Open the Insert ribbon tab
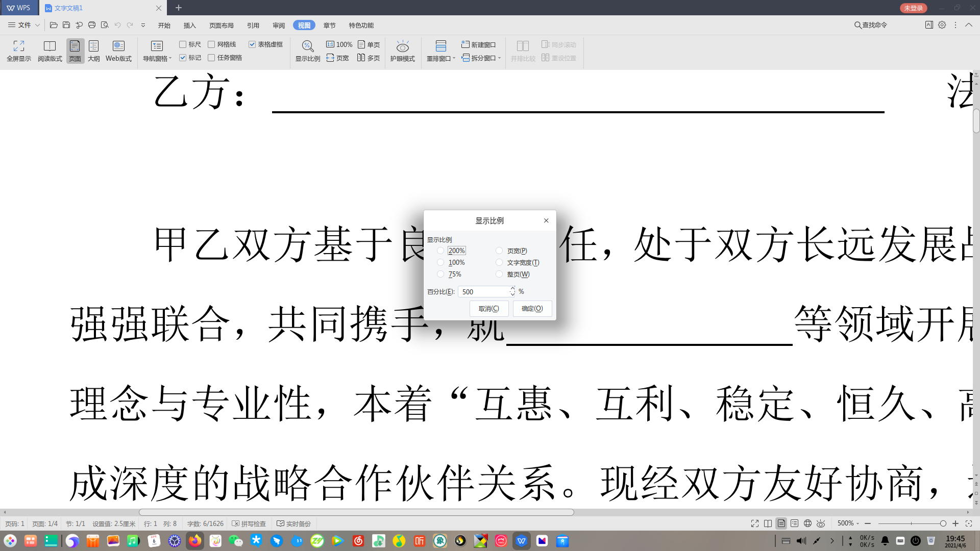980x551 pixels. tap(189, 25)
